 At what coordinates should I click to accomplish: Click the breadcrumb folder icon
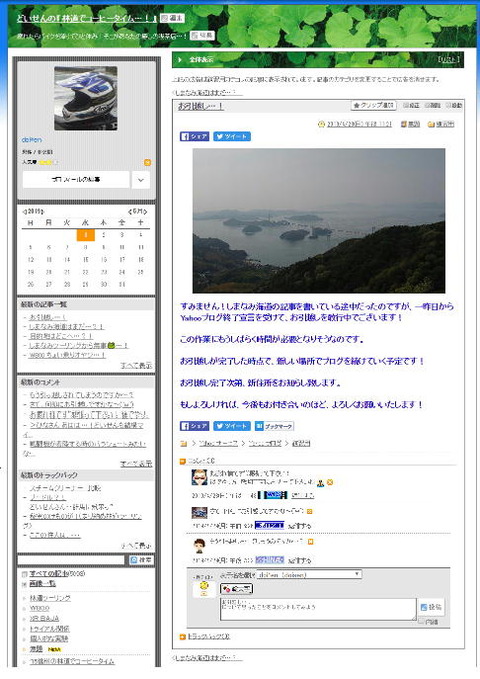[184, 443]
